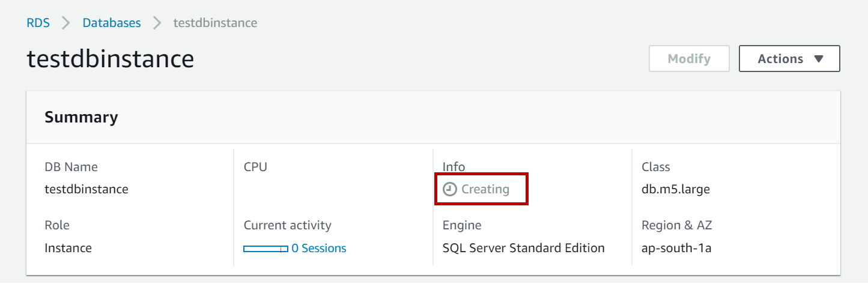Click the DB Name value testdbinstance

click(x=86, y=190)
